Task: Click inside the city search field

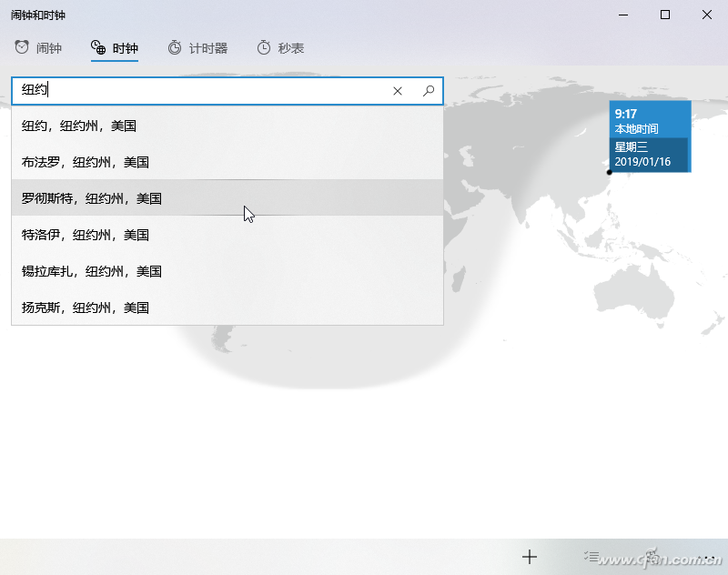Action: click(x=182, y=90)
